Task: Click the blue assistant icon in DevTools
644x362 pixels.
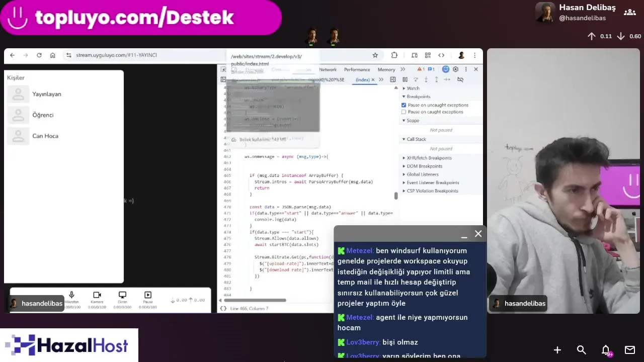Action: coord(446,69)
